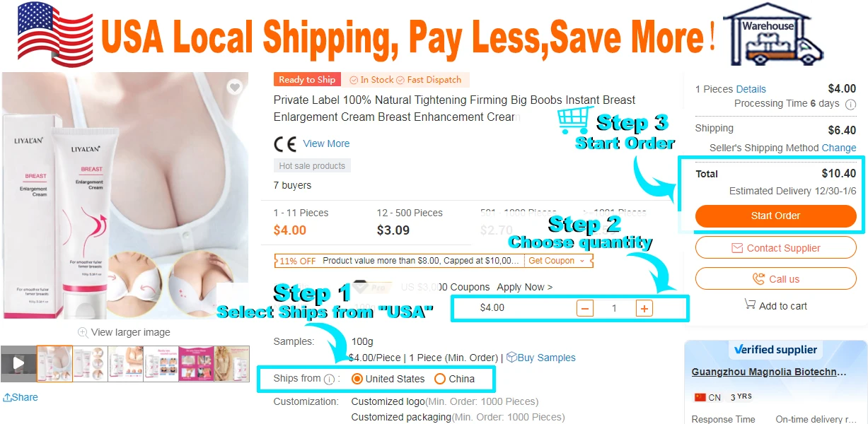This screenshot has height=424, width=868.
Task: Click the Start Order button
Action: (775, 216)
